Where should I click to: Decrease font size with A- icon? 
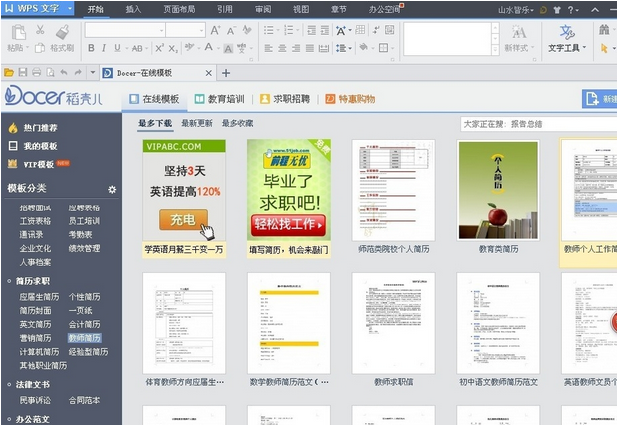point(231,30)
